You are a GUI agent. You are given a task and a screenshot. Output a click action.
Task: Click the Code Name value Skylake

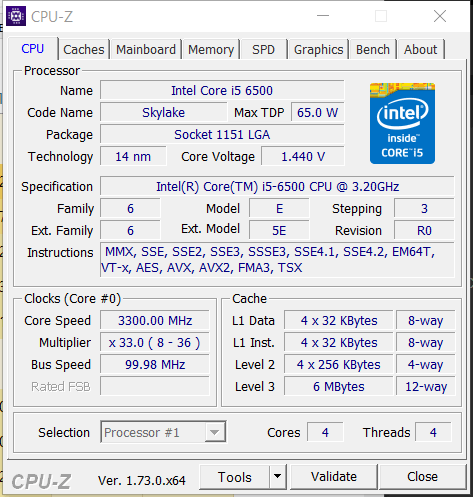(163, 112)
